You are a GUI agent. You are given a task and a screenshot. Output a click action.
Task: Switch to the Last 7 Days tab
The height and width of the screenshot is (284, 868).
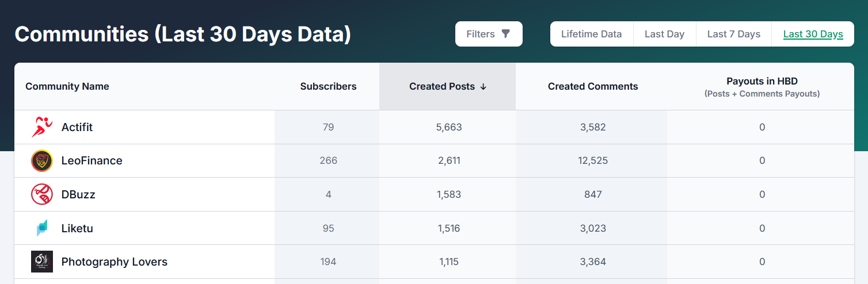[734, 34]
